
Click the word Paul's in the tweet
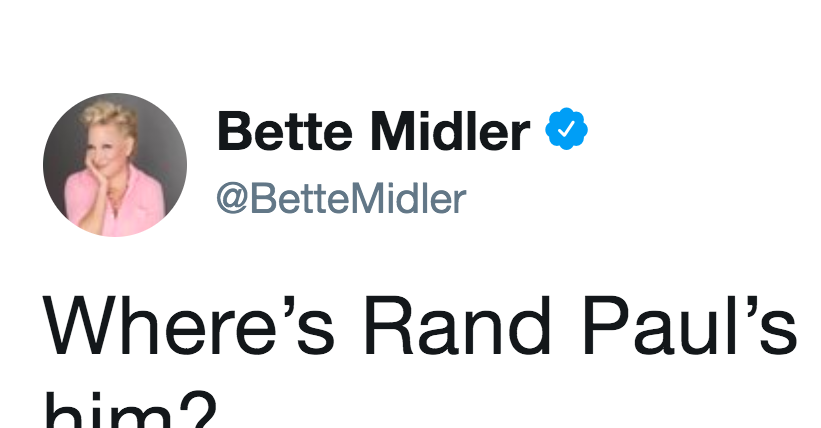tap(690, 326)
